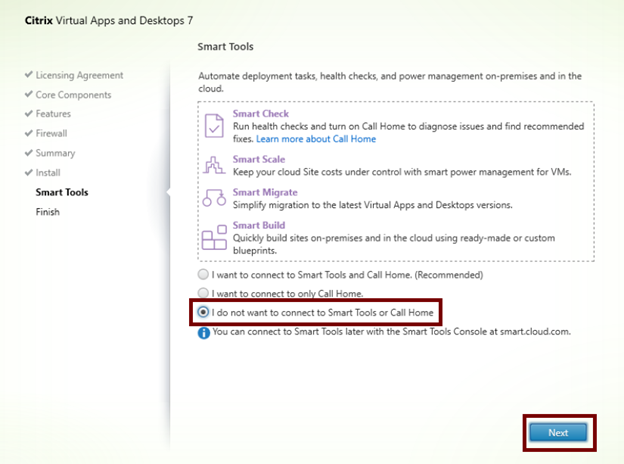Go to the Firewall step
Image resolution: width=624 pixels, height=464 pixels.
pyautogui.click(x=51, y=133)
